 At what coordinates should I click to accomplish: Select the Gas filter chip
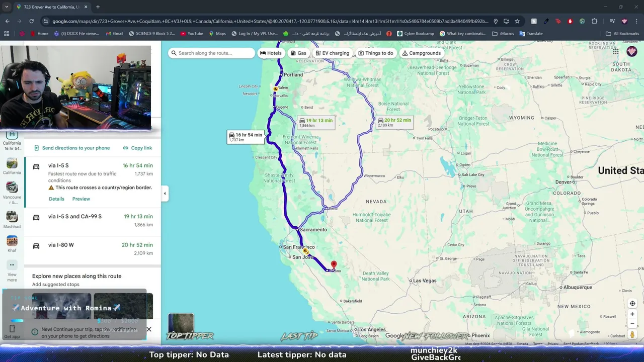click(x=298, y=53)
